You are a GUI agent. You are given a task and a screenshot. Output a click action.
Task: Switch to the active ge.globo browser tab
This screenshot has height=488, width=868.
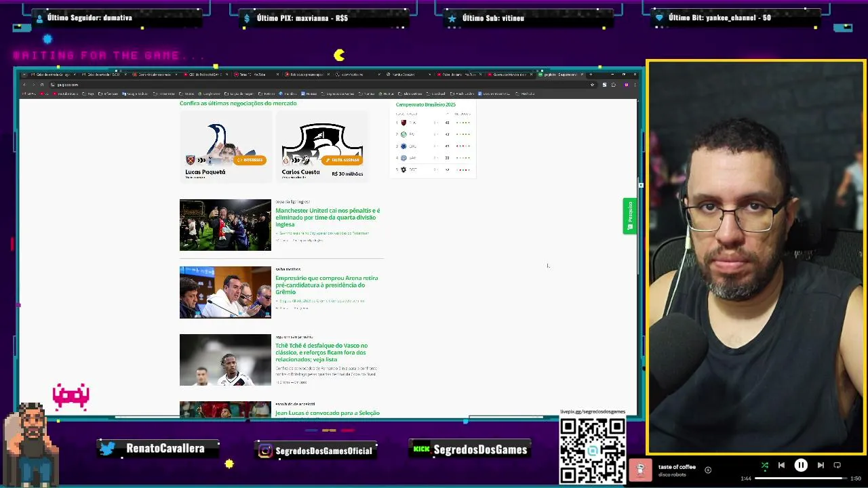click(x=559, y=75)
